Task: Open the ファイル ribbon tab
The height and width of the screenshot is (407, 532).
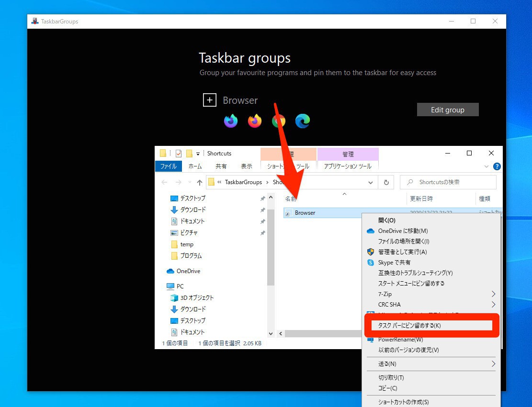Action: click(x=168, y=166)
